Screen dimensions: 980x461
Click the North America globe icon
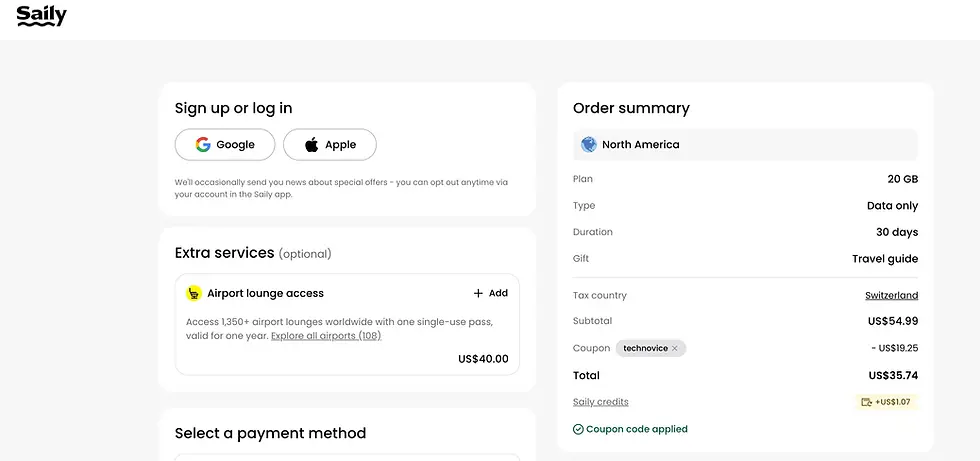pyautogui.click(x=589, y=144)
